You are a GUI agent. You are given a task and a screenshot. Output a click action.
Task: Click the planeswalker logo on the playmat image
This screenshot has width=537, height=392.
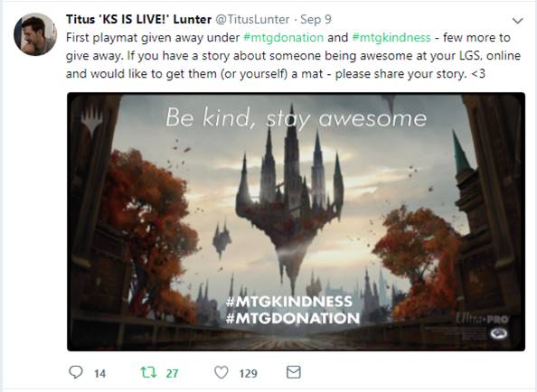click(x=91, y=119)
